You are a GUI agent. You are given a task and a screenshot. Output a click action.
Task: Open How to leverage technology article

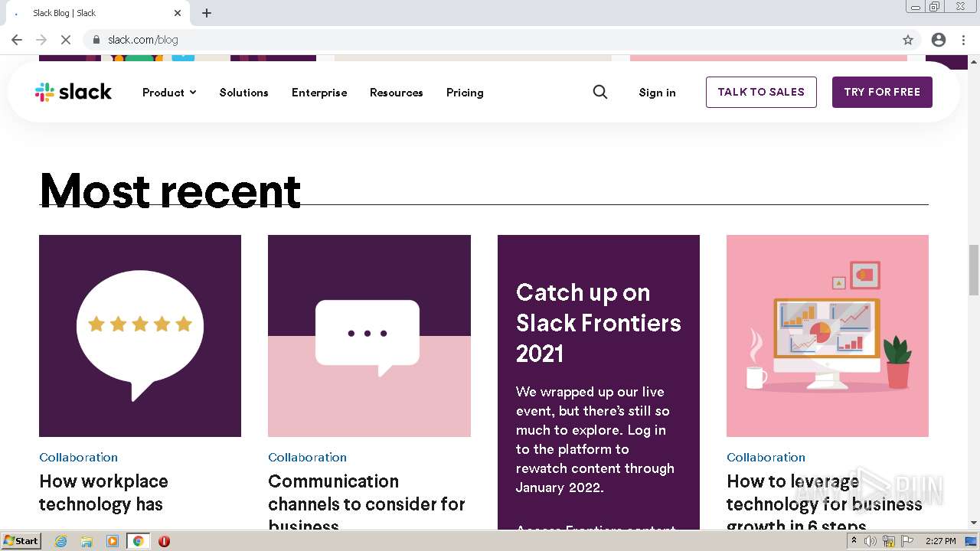click(825, 502)
